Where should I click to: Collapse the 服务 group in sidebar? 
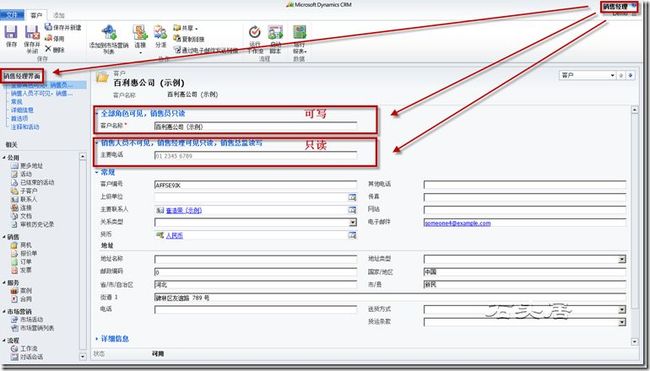click(x=4, y=283)
